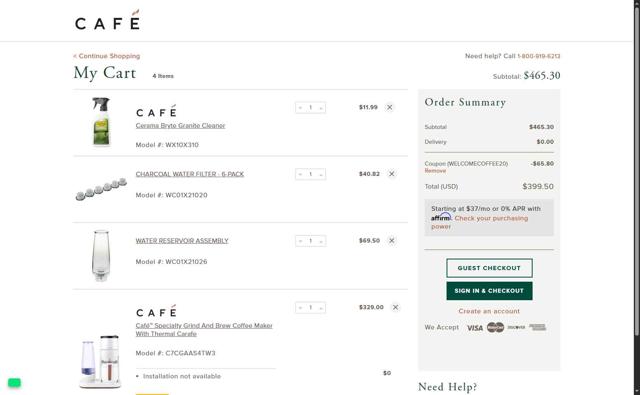The image size is (640, 395).
Task: Select Model #: C7CGAAS4TW3 text
Action: (x=176, y=353)
